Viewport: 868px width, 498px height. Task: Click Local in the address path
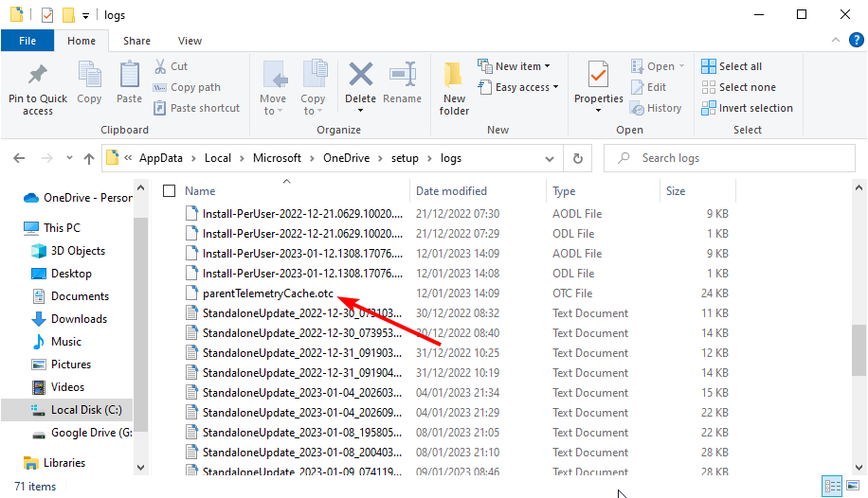(x=218, y=158)
